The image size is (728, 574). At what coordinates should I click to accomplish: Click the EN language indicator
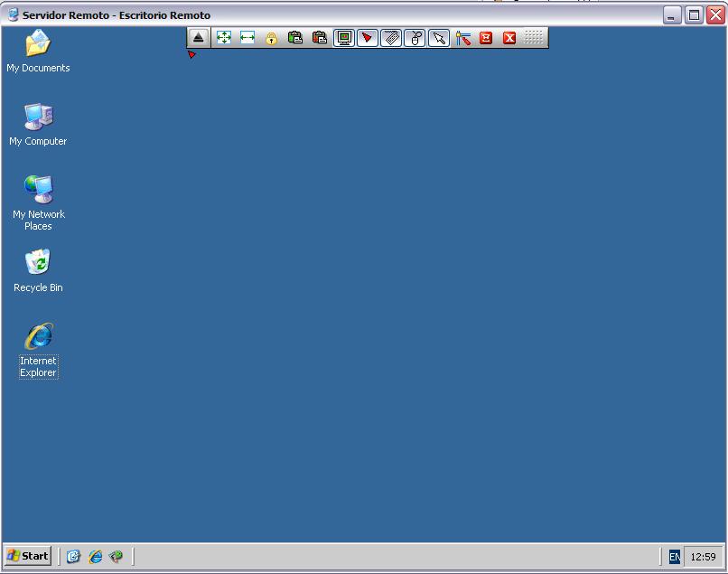[x=675, y=556]
